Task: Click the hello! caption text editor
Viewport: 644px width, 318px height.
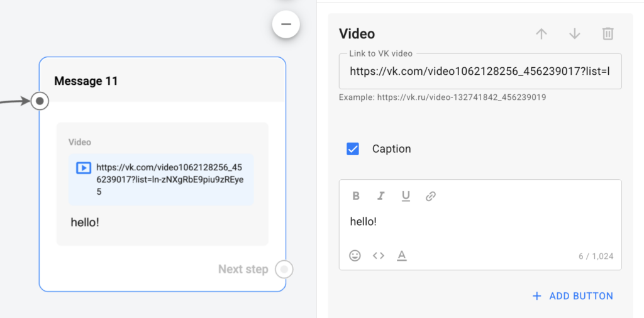Action: 480,222
